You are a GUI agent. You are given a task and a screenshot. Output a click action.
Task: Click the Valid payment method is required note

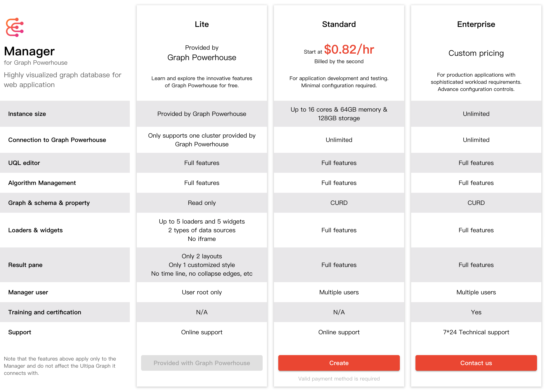point(339,379)
